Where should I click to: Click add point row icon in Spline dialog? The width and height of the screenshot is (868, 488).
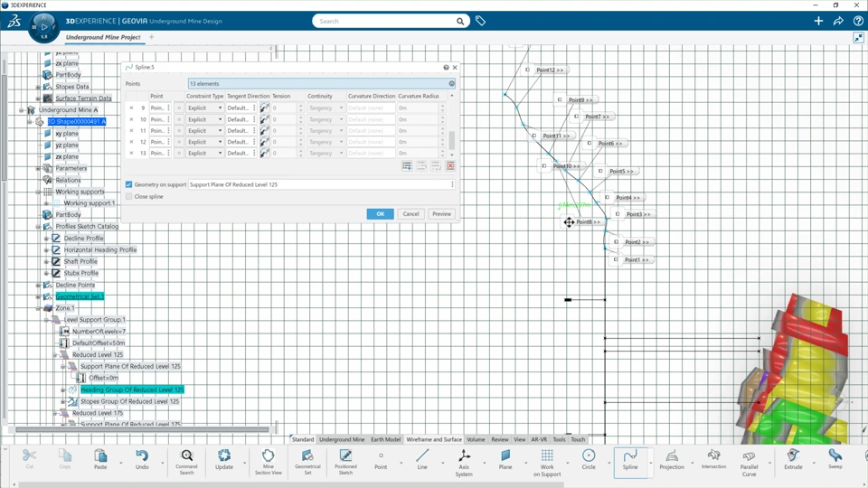point(407,166)
